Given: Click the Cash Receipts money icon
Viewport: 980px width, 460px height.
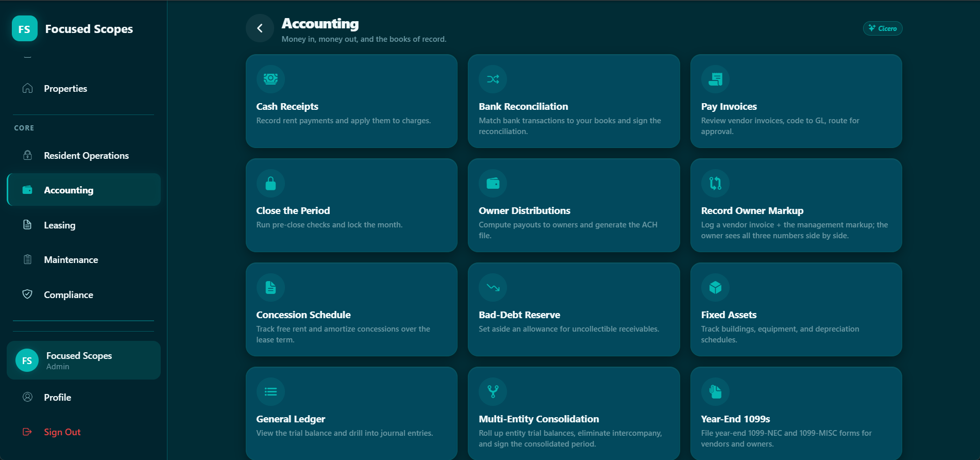Looking at the screenshot, I should (x=271, y=79).
